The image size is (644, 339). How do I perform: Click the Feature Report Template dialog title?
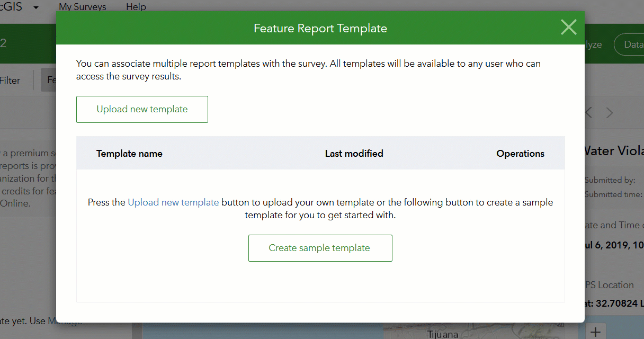tap(320, 28)
